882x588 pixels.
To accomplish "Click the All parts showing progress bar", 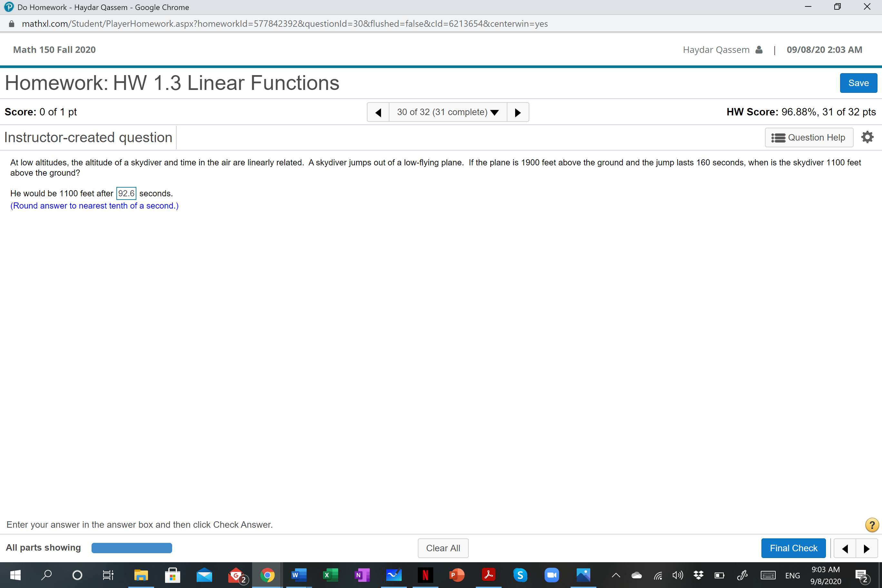I will pyautogui.click(x=132, y=548).
